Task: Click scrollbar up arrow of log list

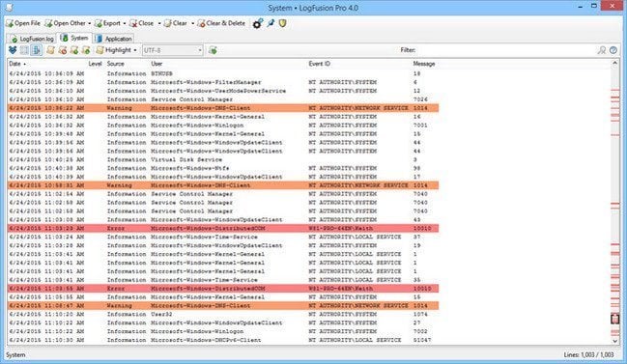Action: [615, 63]
